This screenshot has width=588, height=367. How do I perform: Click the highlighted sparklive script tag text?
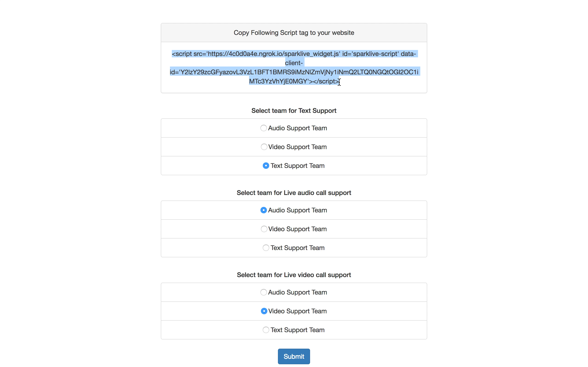point(294,67)
